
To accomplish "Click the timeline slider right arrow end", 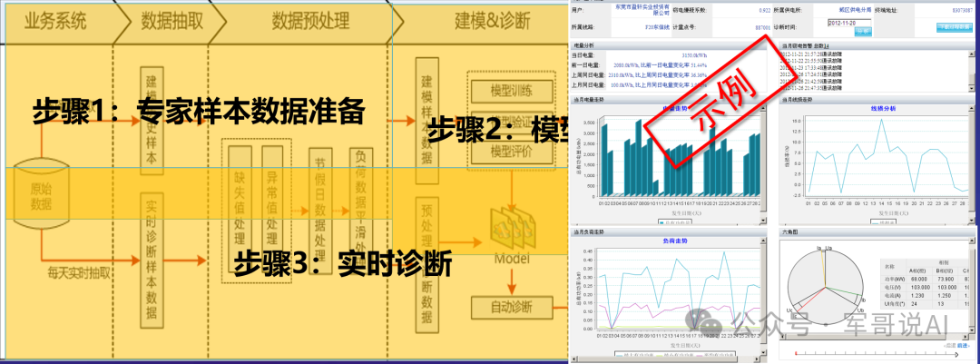I will tap(956, 355).
